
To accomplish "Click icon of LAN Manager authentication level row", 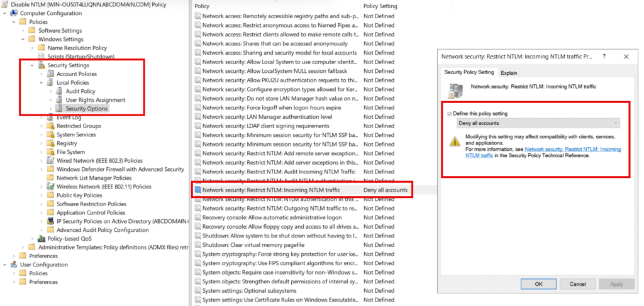I will point(198,116).
